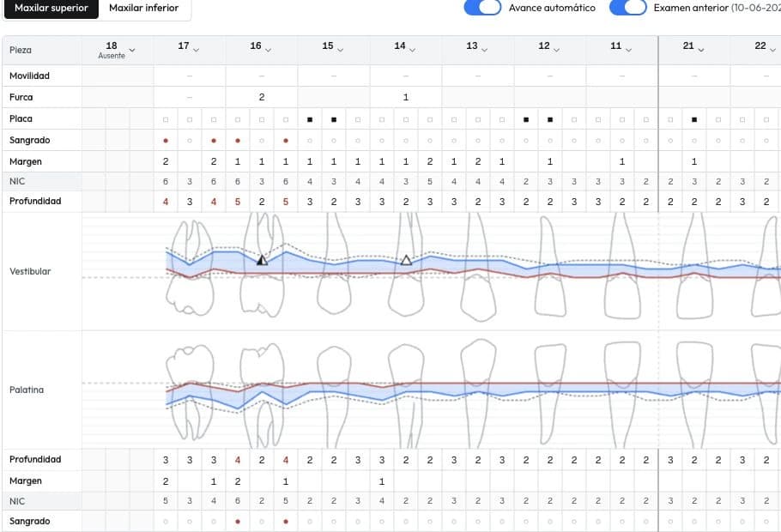Click the Movilidad cell for tooth 13
The height and width of the screenshot is (532, 781).
tap(478, 76)
